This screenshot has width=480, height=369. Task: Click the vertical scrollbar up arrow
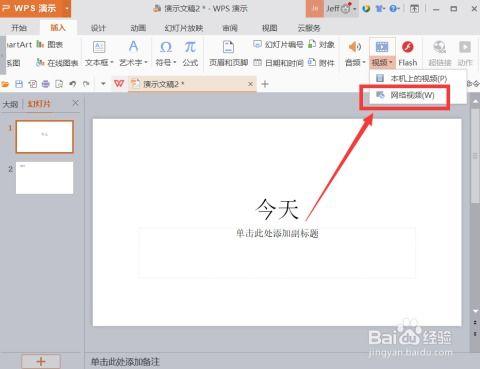pyautogui.click(x=475, y=101)
